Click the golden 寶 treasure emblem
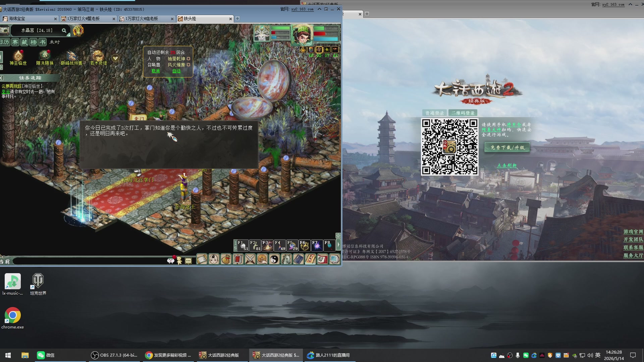Image resolution: width=644 pixels, height=362 pixels. pyautogui.click(x=78, y=31)
